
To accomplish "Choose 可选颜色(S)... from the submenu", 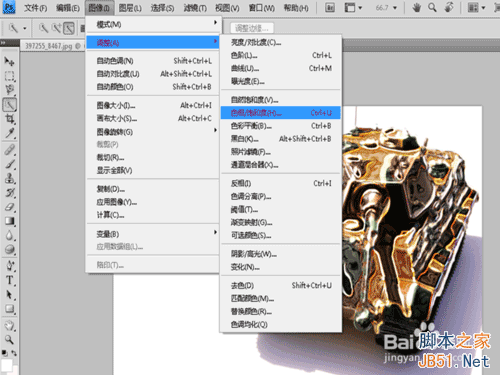I will point(281,236).
